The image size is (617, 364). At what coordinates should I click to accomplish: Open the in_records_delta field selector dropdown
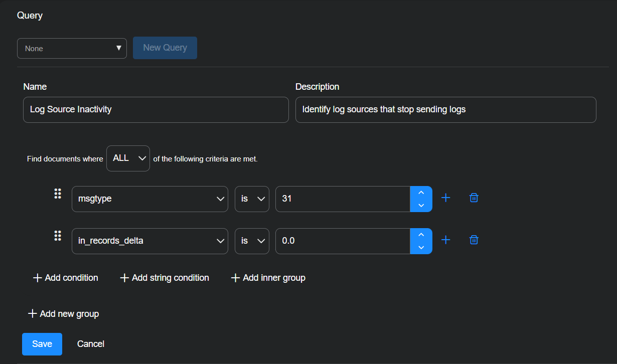point(149,241)
